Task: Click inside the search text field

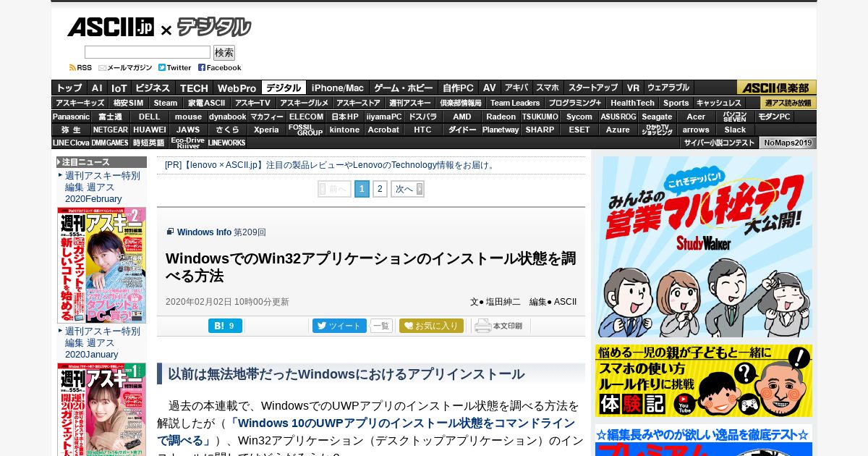Action: 148,52
